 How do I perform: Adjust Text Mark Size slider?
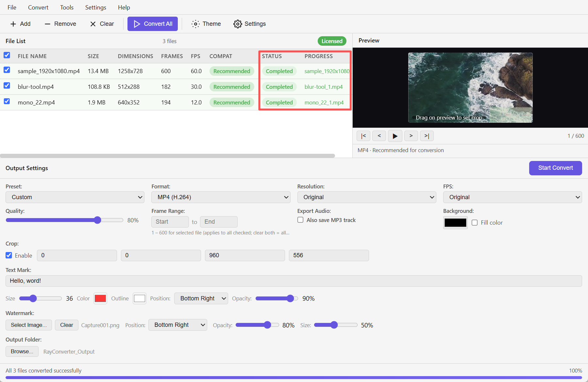click(41, 298)
